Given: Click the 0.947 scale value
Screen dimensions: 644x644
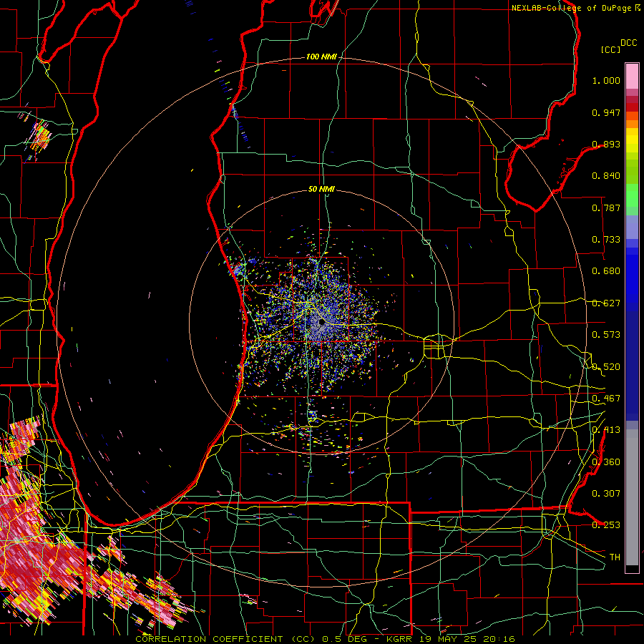Looking at the screenshot, I should (606, 112).
